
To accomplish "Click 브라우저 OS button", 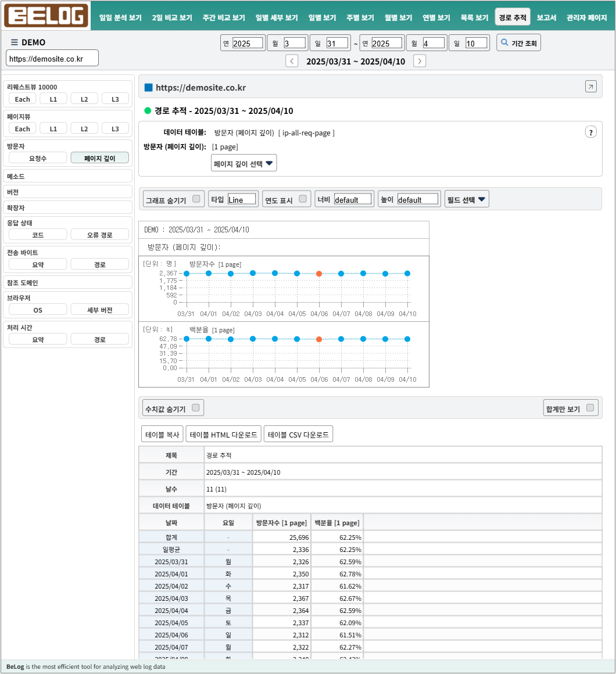I will (38, 310).
